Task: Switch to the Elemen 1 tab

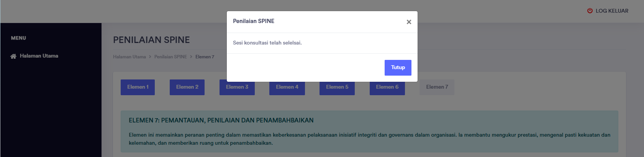Action: 138,87
